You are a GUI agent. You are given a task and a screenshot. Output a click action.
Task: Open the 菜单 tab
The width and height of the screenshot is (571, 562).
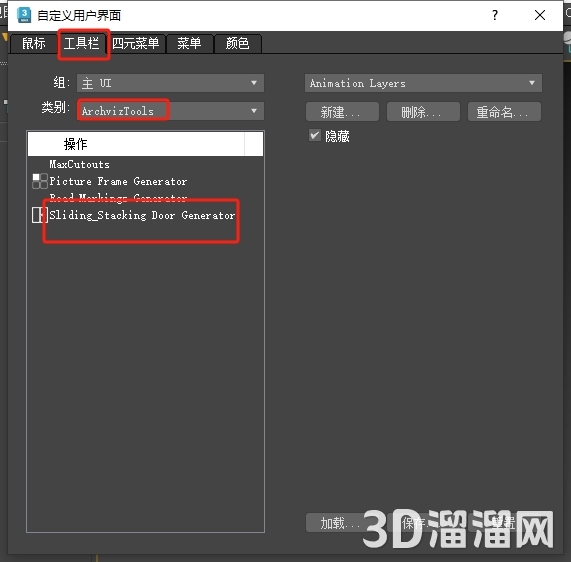(x=189, y=43)
